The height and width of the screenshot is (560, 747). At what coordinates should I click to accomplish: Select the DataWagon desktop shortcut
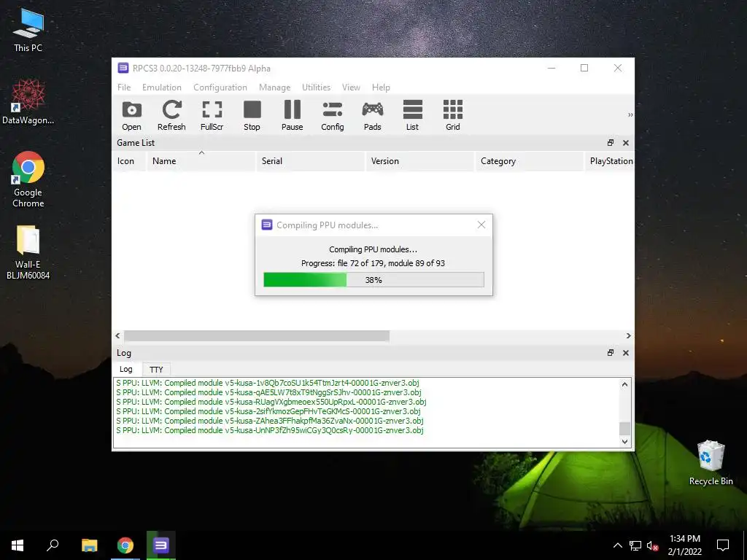[28, 102]
